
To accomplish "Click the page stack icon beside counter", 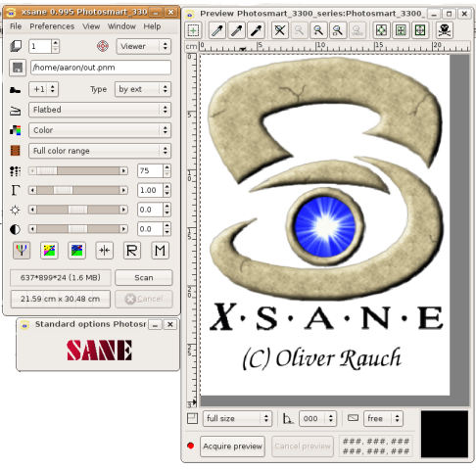I will pyautogui.click(x=16, y=46).
